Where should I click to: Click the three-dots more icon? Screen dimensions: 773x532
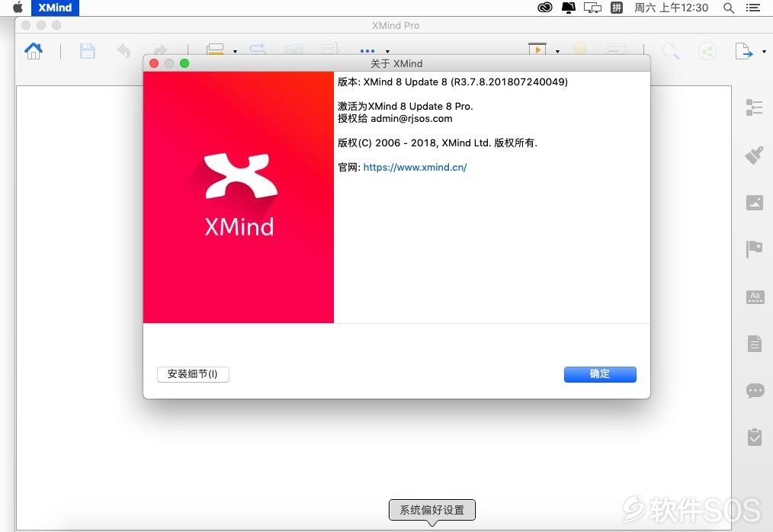point(367,51)
